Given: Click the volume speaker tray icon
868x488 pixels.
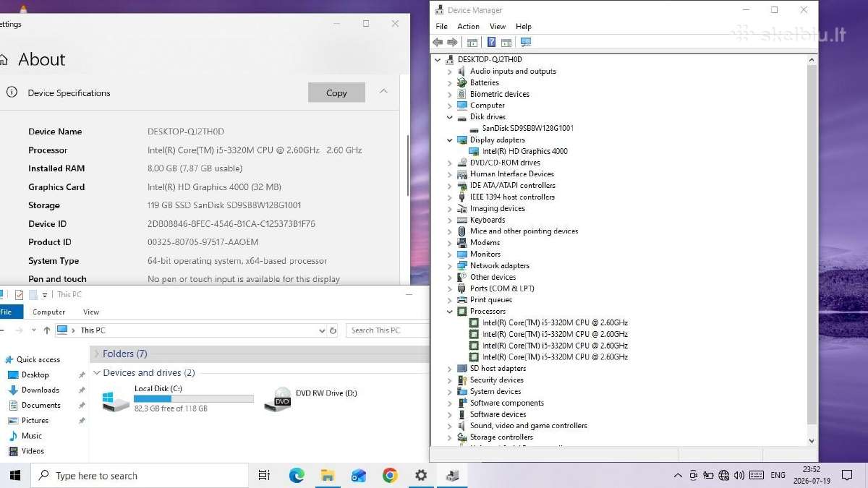Looking at the screenshot, I should 739,475.
